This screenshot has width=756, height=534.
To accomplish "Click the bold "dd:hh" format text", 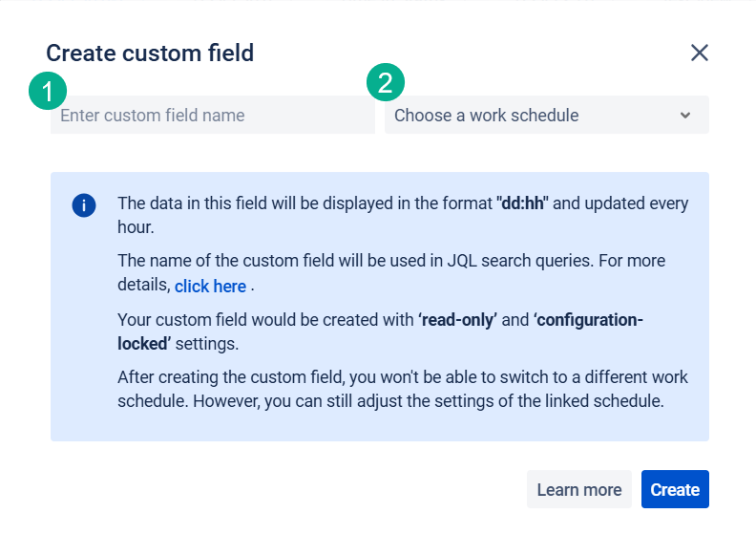I will (522, 203).
